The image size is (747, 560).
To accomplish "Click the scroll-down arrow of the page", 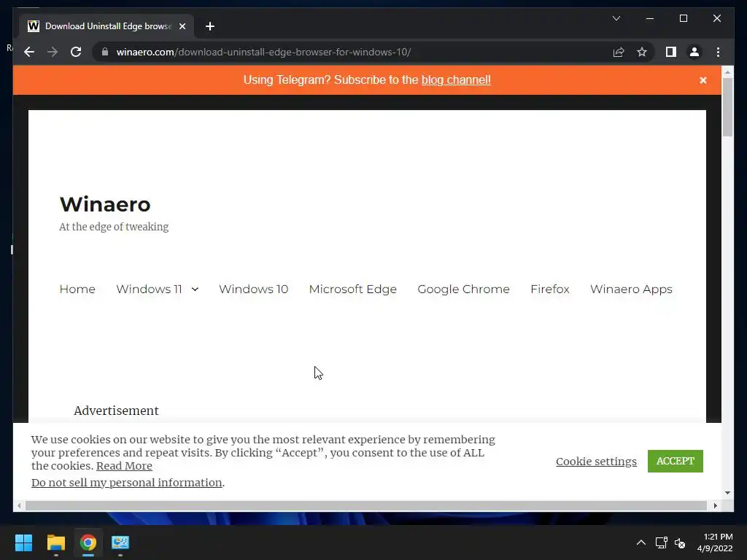I will (x=727, y=493).
